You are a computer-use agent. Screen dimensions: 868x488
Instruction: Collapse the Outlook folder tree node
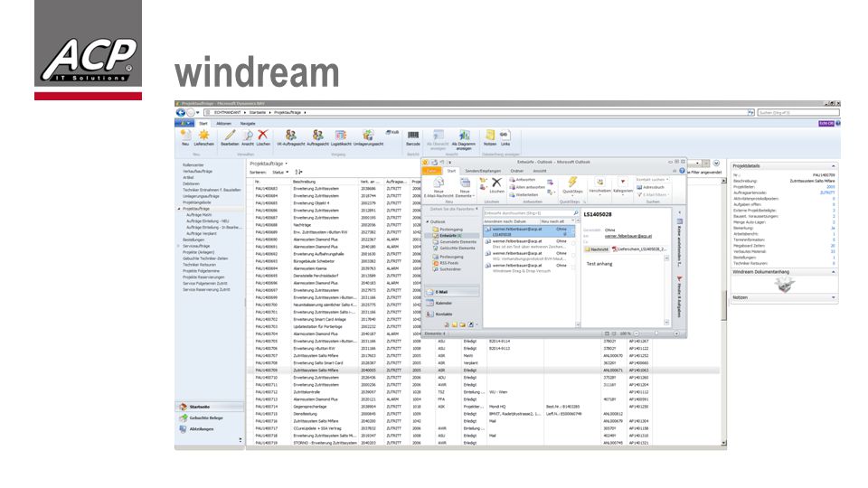(428, 222)
